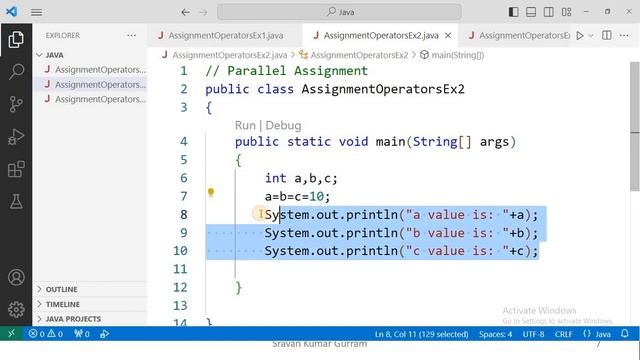The height and width of the screenshot is (360, 640).
Task: Click on the 'int a,b,c;' code line
Action: click(x=301, y=178)
